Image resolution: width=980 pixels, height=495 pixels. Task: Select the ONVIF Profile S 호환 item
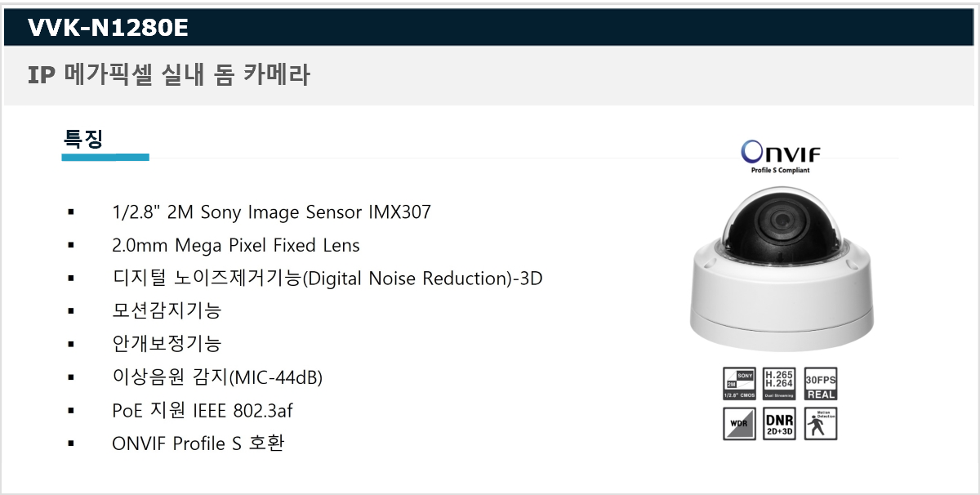click(198, 444)
